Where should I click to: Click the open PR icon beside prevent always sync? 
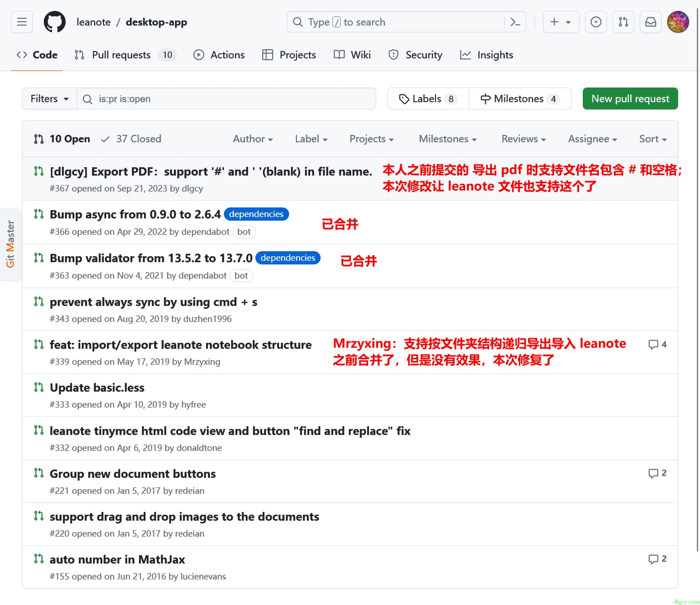(39, 301)
